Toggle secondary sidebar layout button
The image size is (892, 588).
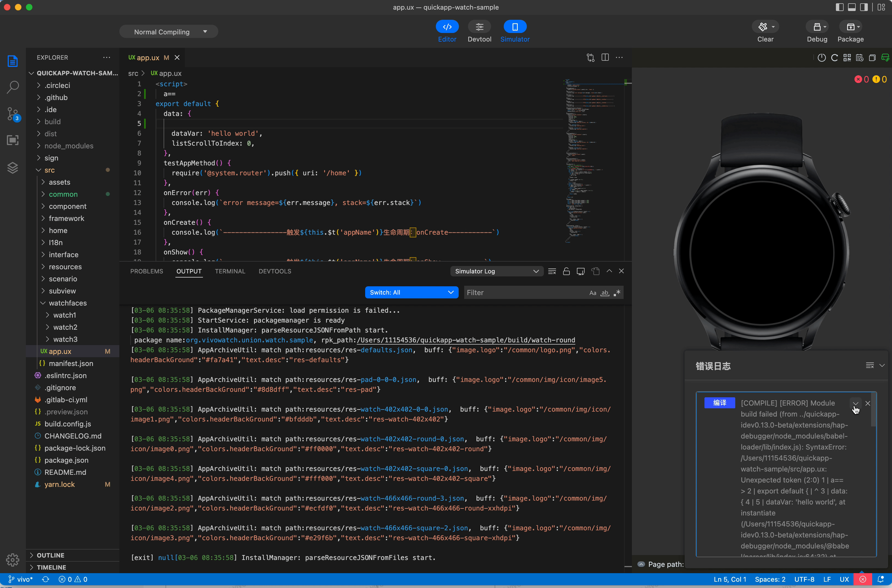point(864,7)
